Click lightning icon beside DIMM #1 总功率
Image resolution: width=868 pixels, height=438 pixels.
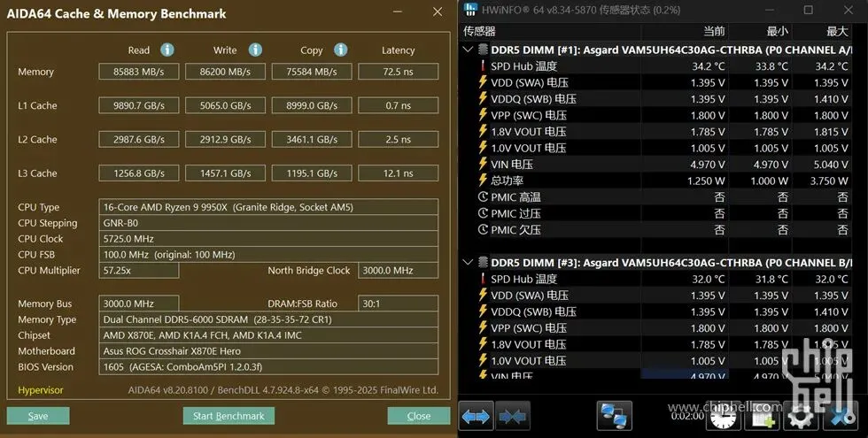[x=483, y=181]
